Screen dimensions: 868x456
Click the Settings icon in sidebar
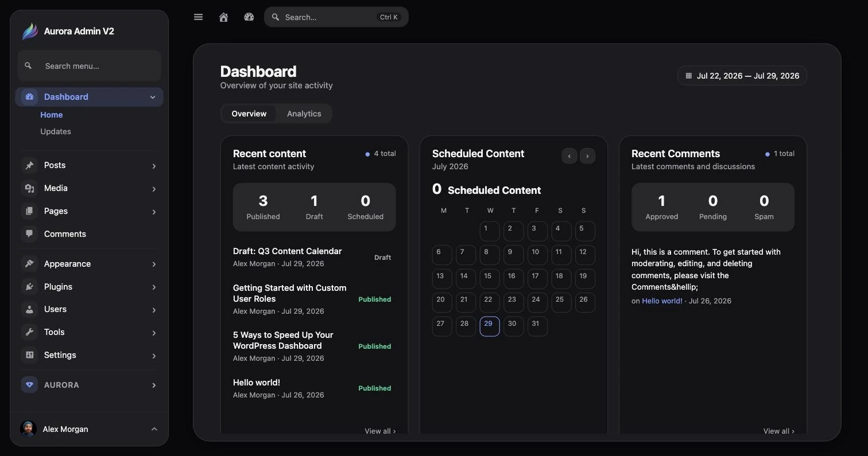(29, 355)
